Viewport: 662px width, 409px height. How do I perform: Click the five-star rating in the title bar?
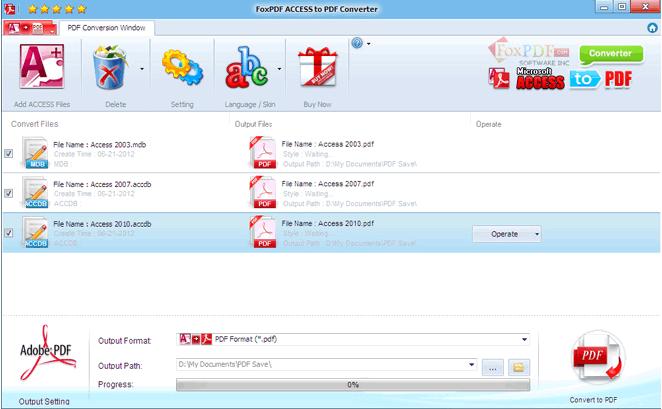tap(57, 8)
